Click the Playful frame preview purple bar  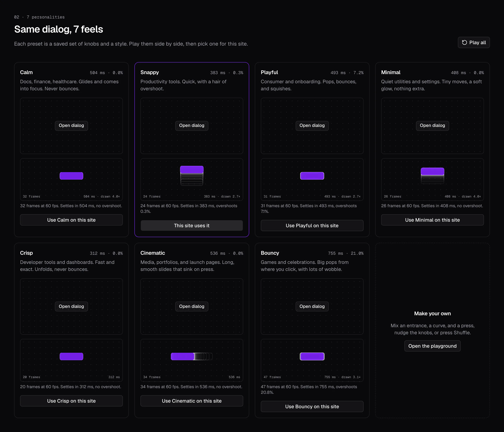(x=312, y=176)
